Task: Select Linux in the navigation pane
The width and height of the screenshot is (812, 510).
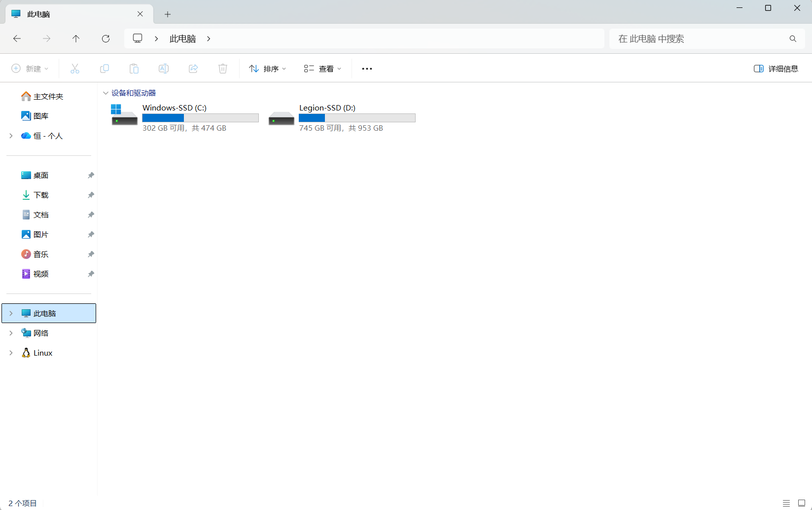Action: [49, 353]
